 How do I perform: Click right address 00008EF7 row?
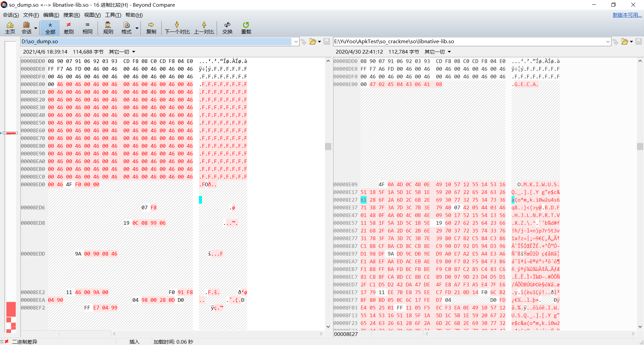click(345, 300)
